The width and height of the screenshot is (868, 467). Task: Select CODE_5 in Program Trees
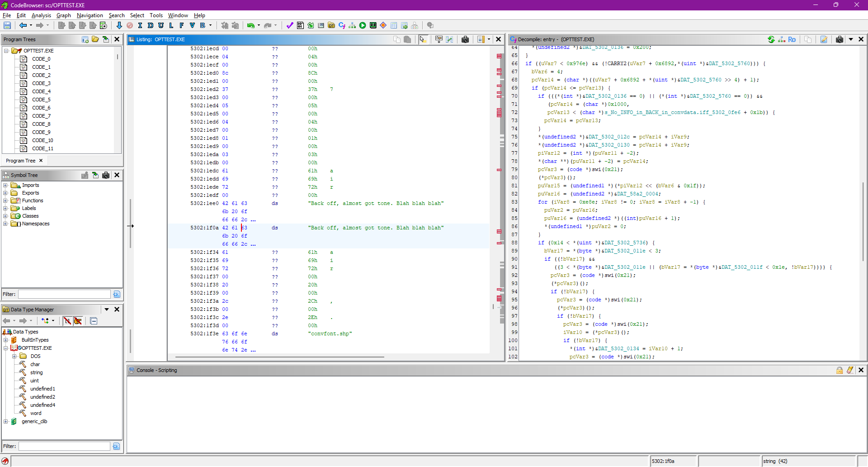pyautogui.click(x=41, y=100)
